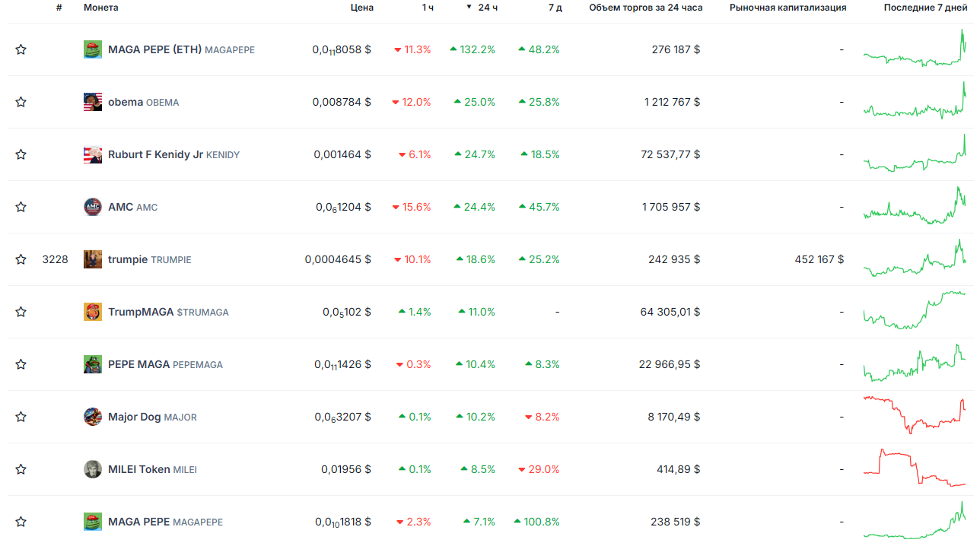Star MAGA PEPE (ETH) as a favorite

pos(21,49)
